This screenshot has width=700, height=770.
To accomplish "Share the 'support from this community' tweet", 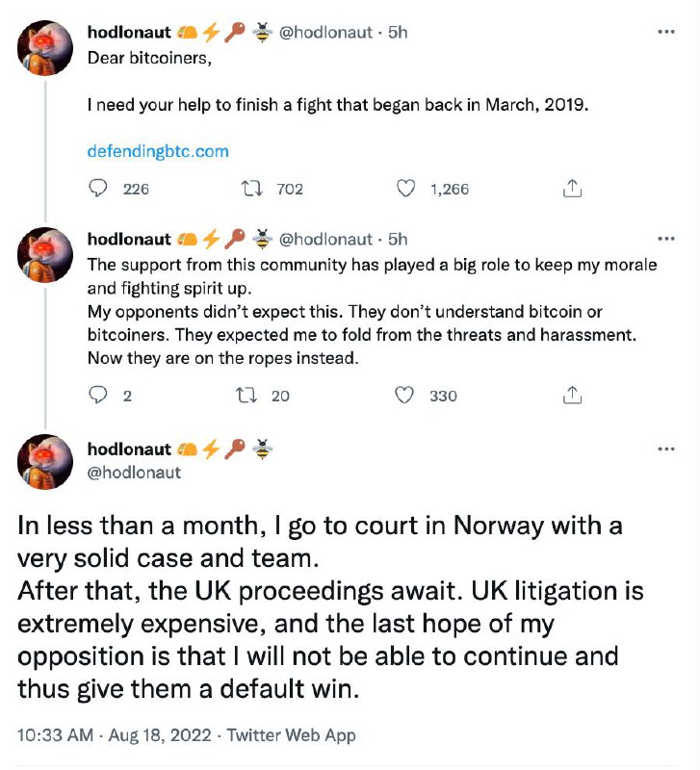I will point(572,395).
